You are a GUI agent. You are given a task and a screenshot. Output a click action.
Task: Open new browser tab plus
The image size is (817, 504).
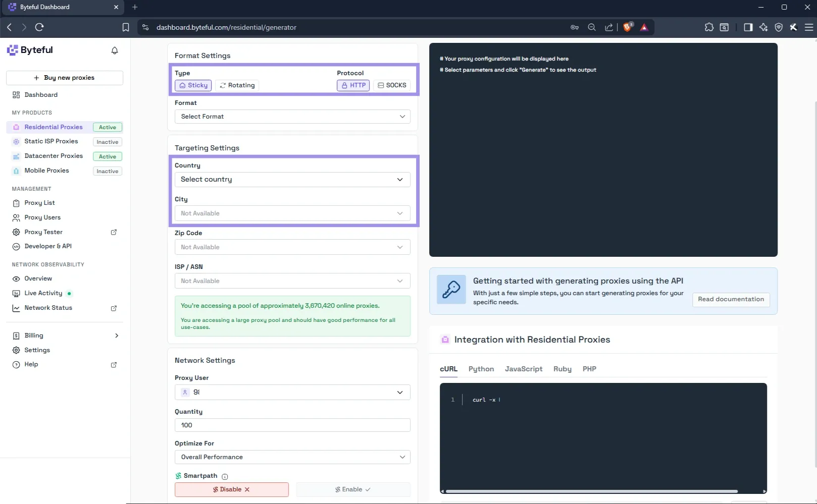(135, 7)
